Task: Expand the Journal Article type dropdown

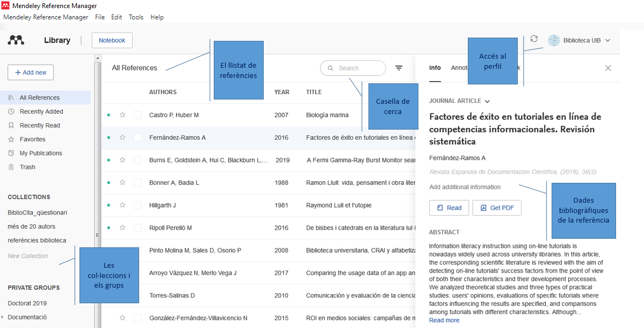Action: pyautogui.click(x=487, y=101)
